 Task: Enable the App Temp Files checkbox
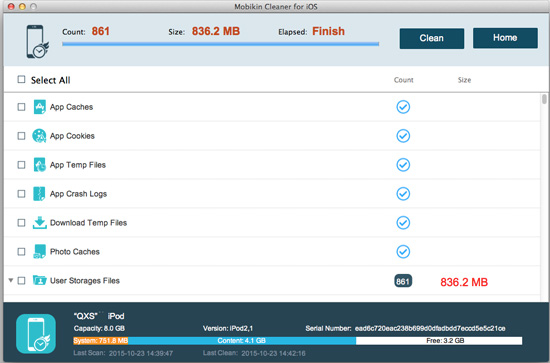point(21,165)
